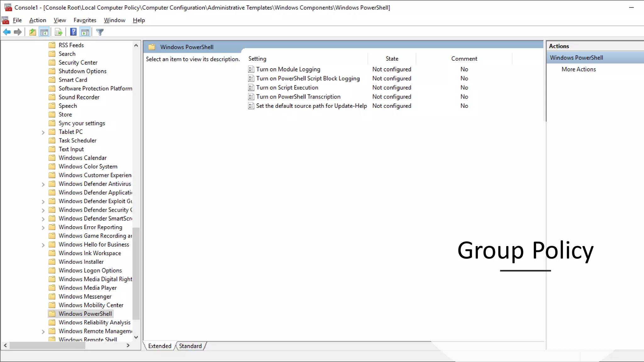Expand the Windows Defender Security Center node

coord(43,210)
